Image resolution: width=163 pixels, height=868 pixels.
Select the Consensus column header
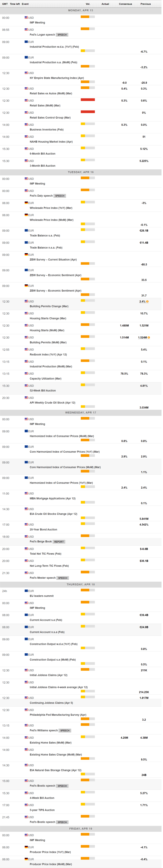[x=125, y=4]
